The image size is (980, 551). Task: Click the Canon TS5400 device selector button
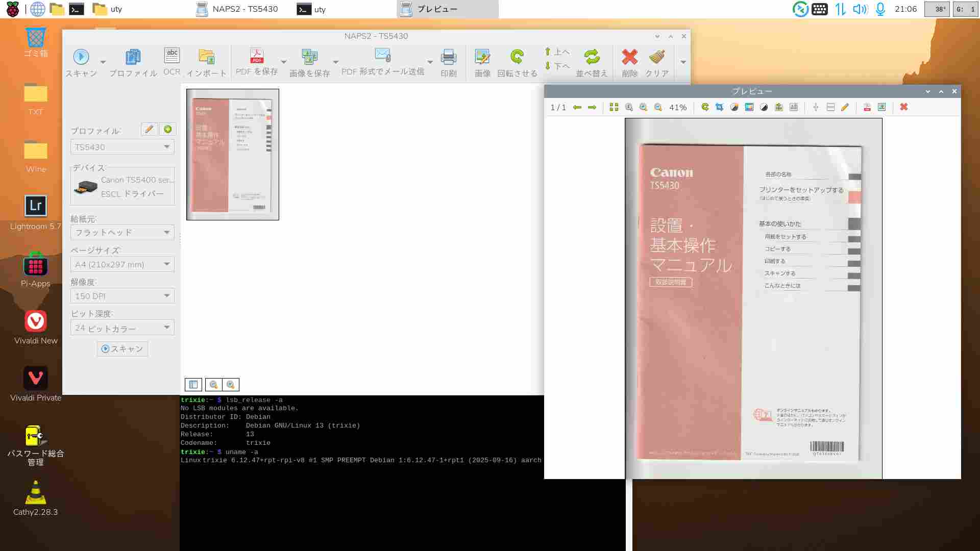point(122,187)
